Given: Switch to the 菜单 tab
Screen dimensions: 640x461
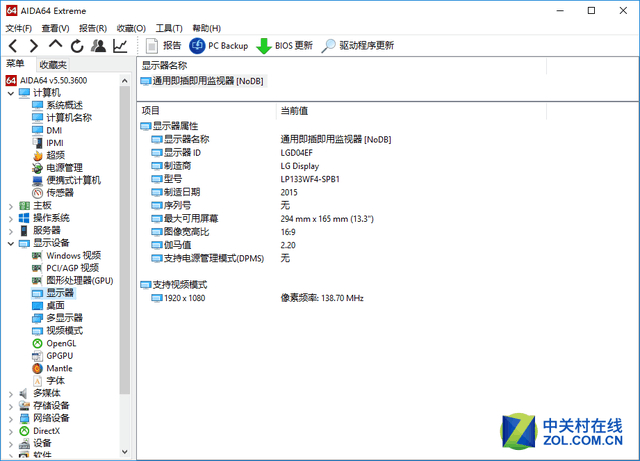Looking at the screenshot, I should point(15,64).
